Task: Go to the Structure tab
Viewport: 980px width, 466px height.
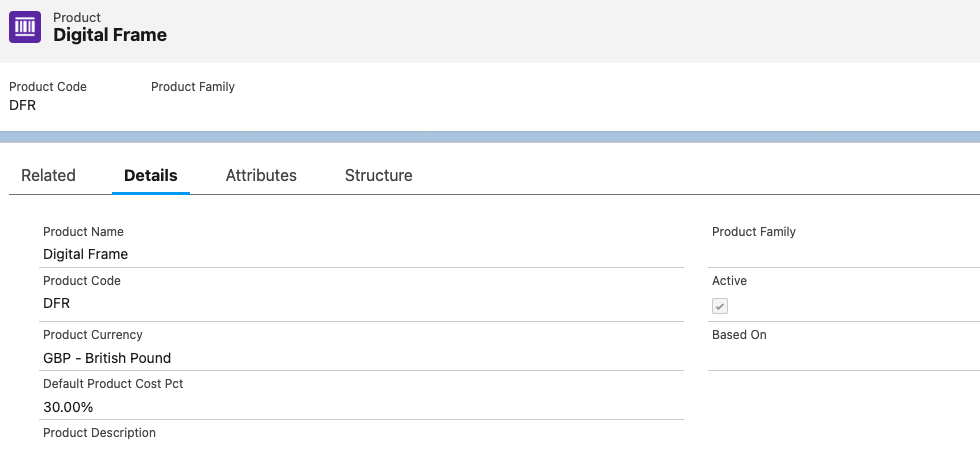Action: (x=378, y=175)
